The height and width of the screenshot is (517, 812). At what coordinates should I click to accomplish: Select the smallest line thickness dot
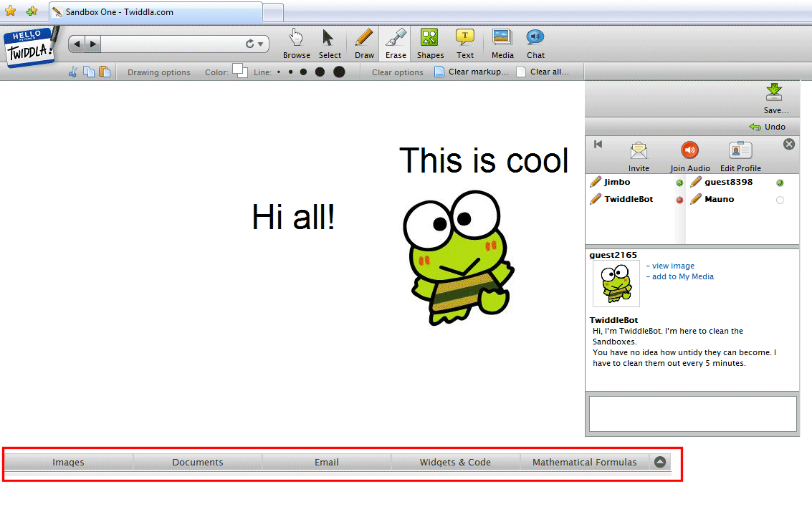coord(279,72)
